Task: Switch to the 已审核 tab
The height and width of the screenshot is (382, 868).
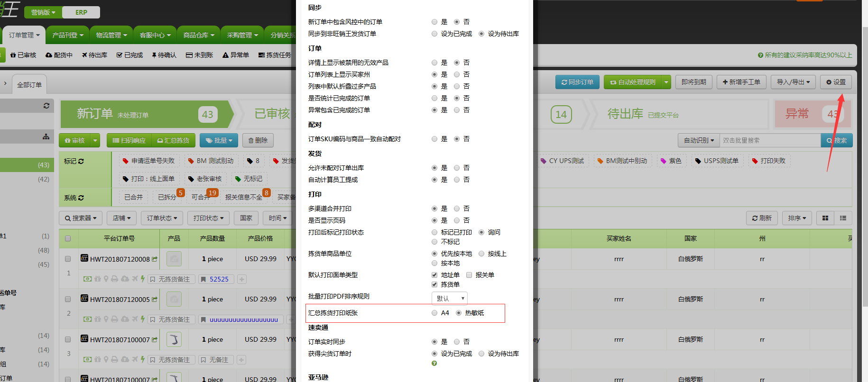Action: tap(23, 55)
